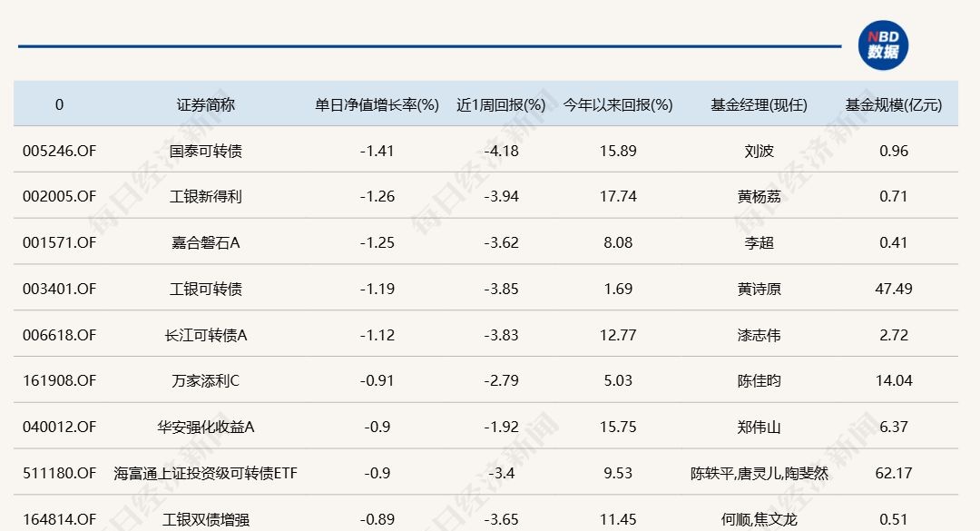Select fund code 002005.OF
Image resolution: width=980 pixels, height=531 pixels.
59,196
